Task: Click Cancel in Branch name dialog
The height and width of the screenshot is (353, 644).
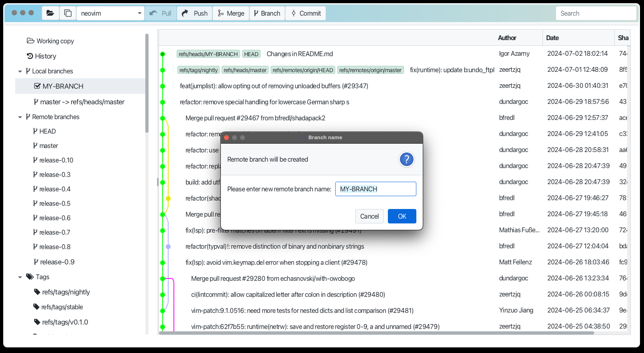Action: 369,216
